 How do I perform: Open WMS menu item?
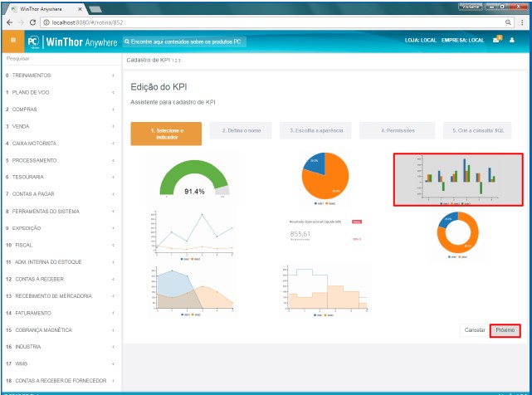61,363
